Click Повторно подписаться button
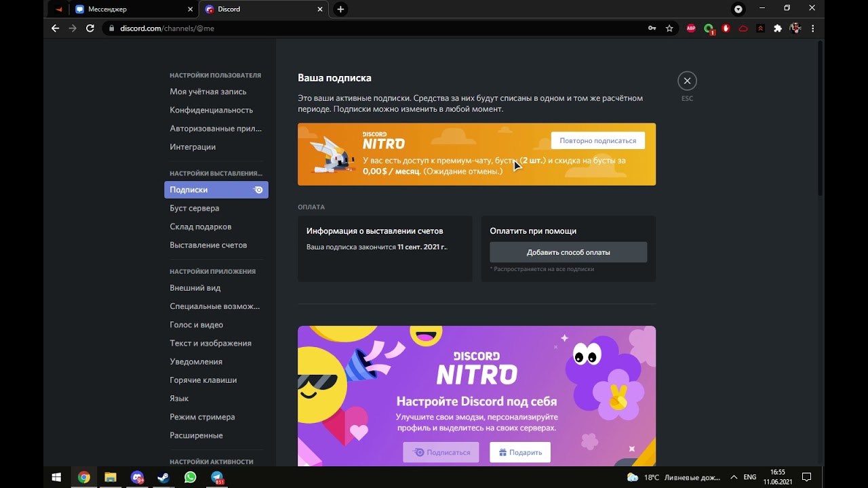This screenshot has width=868, height=488. tap(597, 140)
